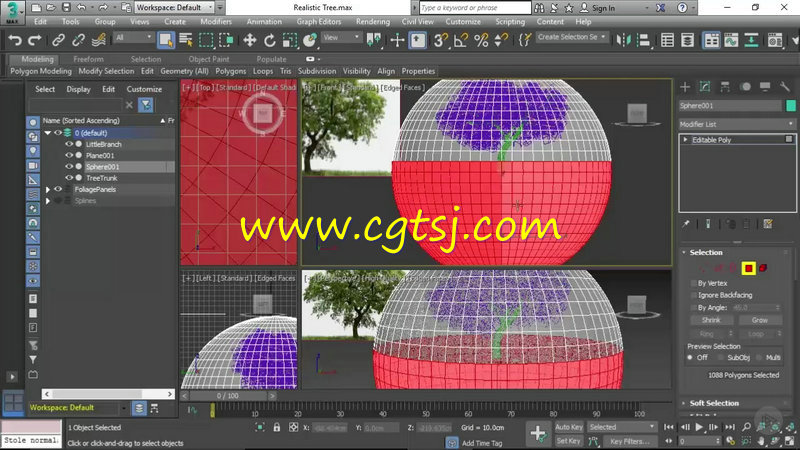Enable the Ignore Backfacing checkbox
This screenshot has height=450, width=800.
693,295
